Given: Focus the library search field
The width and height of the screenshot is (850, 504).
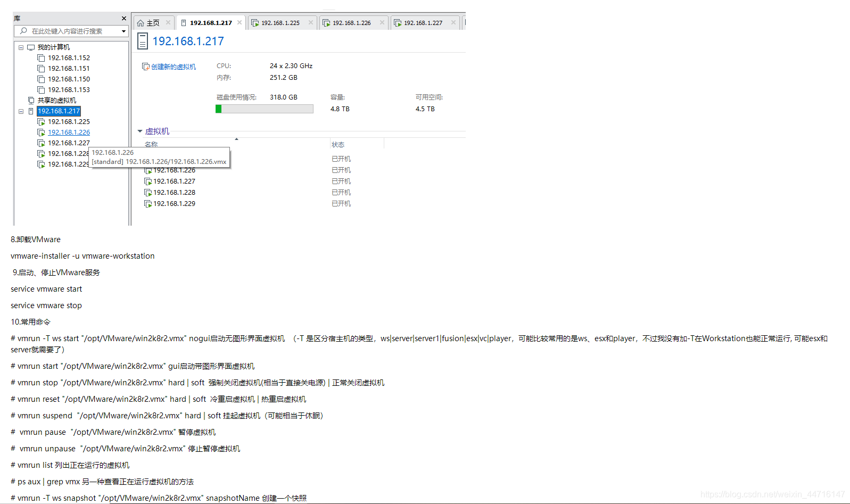Looking at the screenshot, I should point(71,31).
